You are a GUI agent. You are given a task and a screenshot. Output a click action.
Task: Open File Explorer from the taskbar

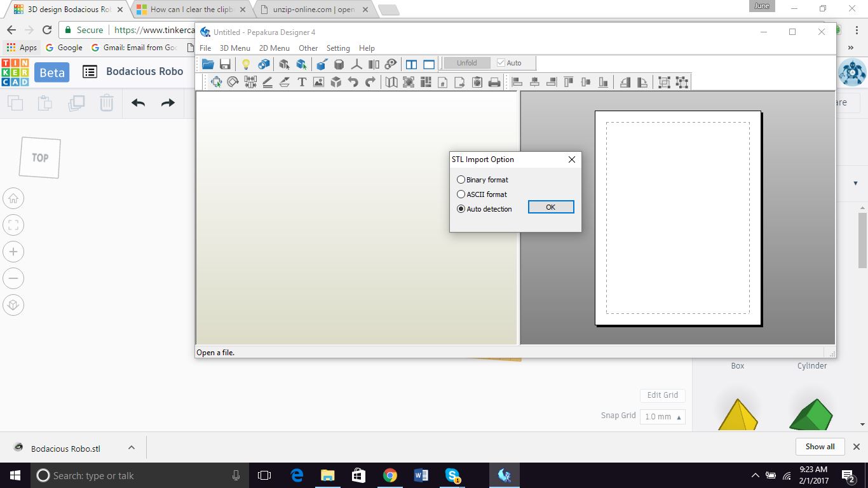click(x=327, y=475)
